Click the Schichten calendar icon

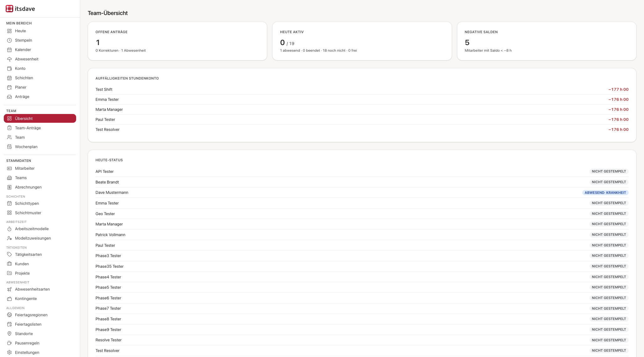tap(9, 78)
